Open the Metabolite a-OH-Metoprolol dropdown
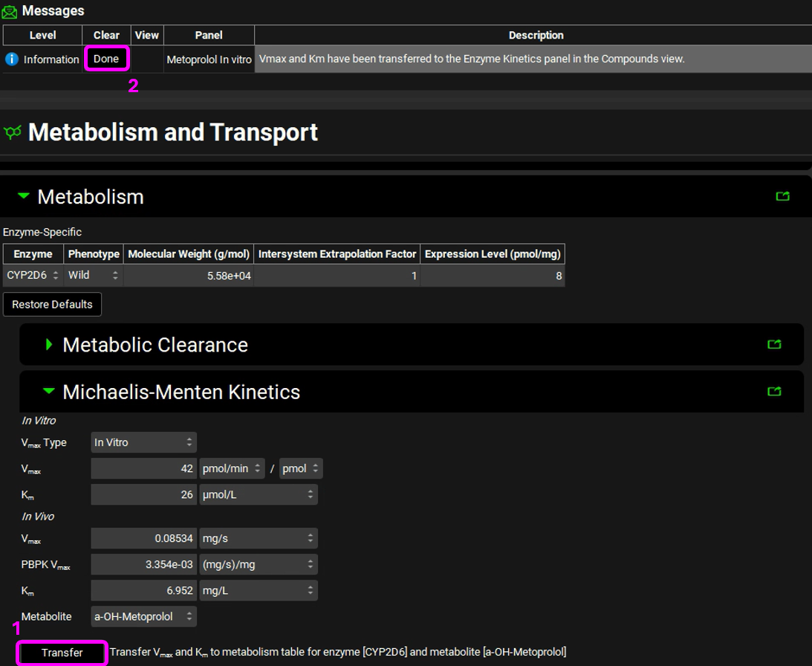 tap(143, 616)
